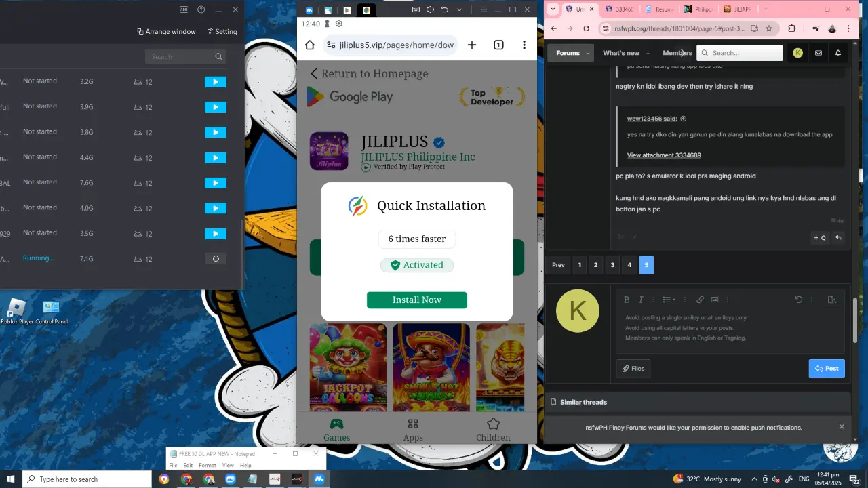868x488 pixels.
Task: Open the user K avatar menu in navbar
Action: (797, 53)
